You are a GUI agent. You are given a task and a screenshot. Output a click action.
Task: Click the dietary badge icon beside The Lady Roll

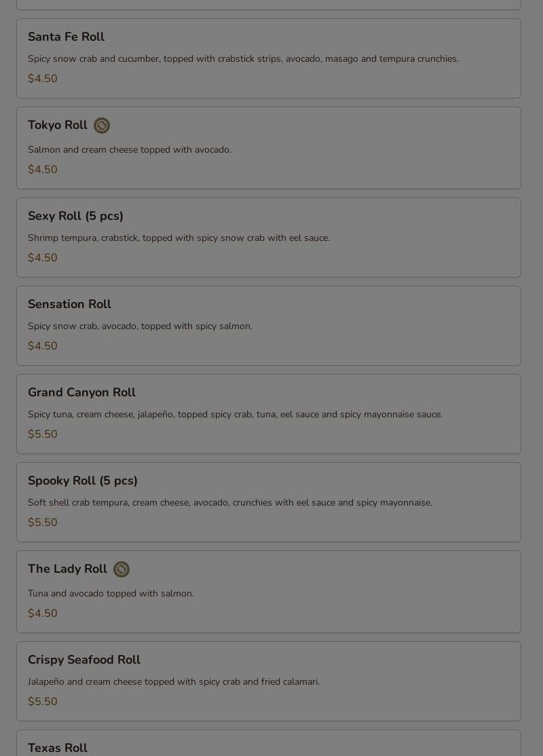coord(121,569)
